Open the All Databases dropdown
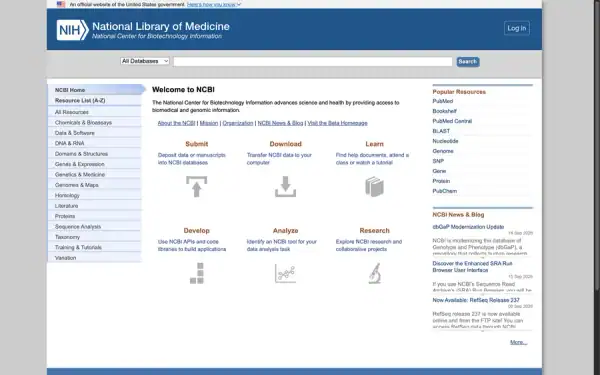 click(x=145, y=61)
